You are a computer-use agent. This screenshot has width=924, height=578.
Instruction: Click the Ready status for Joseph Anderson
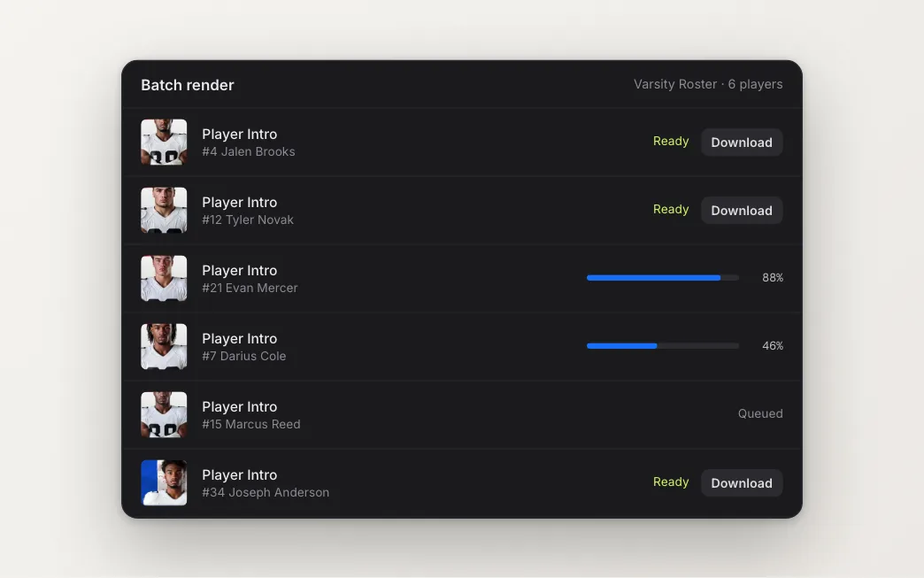(x=671, y=482)
